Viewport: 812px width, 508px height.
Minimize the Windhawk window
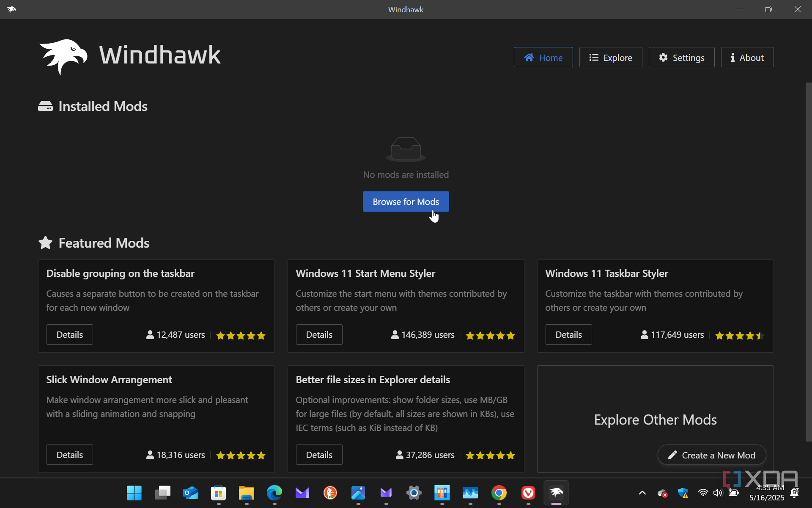point(739,9)
